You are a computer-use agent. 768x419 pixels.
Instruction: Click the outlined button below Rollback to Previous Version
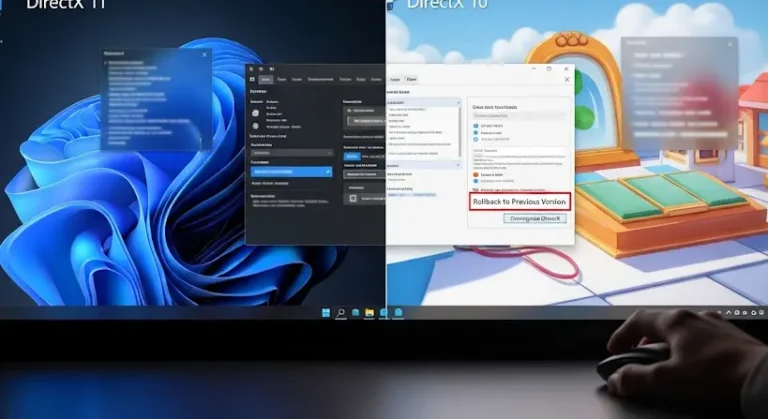[x=535, y=219]
